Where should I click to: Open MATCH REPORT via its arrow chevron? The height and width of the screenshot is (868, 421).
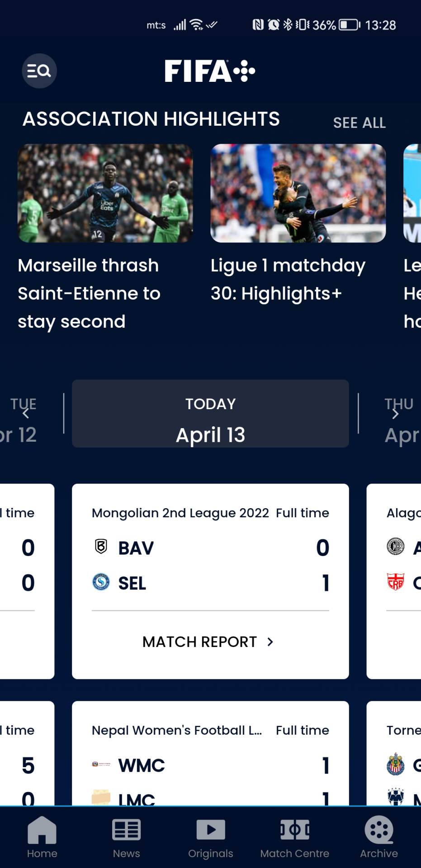pyautogui.click(x=270, y=642)
